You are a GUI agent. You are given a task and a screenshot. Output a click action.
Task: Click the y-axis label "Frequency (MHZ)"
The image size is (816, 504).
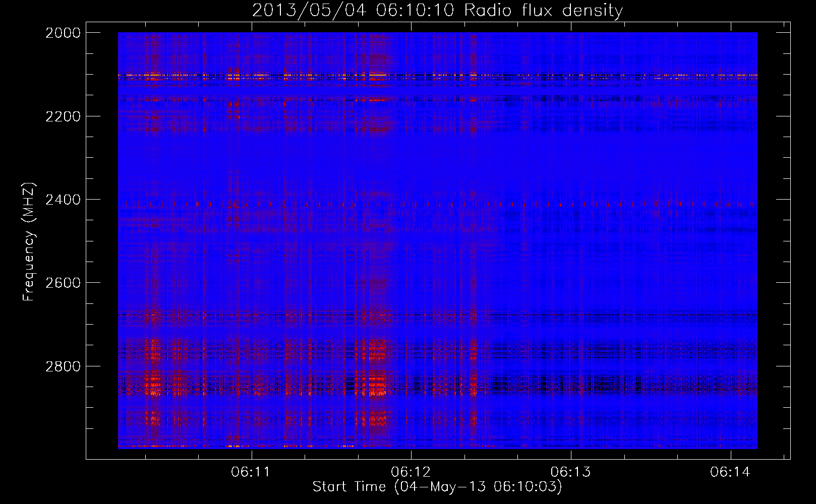click(29, 242)
